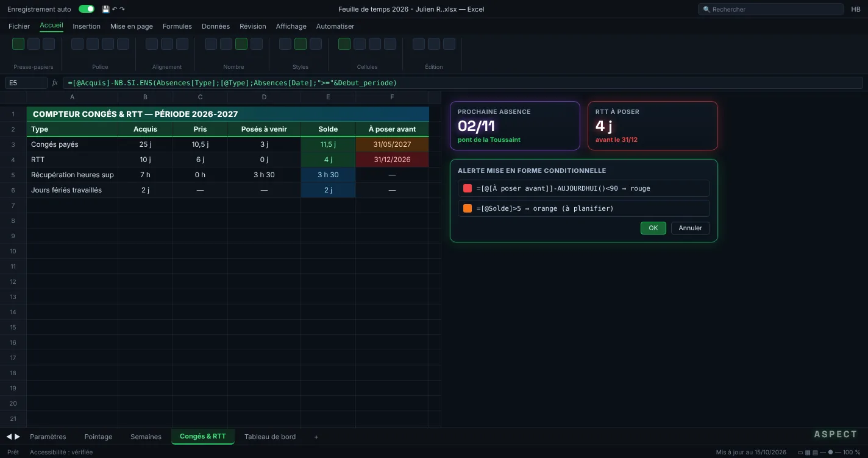Image resolution: width=868 pixels, height=458 pixels.
Task: Click inside the formula bar text
Action: (x=462, y=83)
